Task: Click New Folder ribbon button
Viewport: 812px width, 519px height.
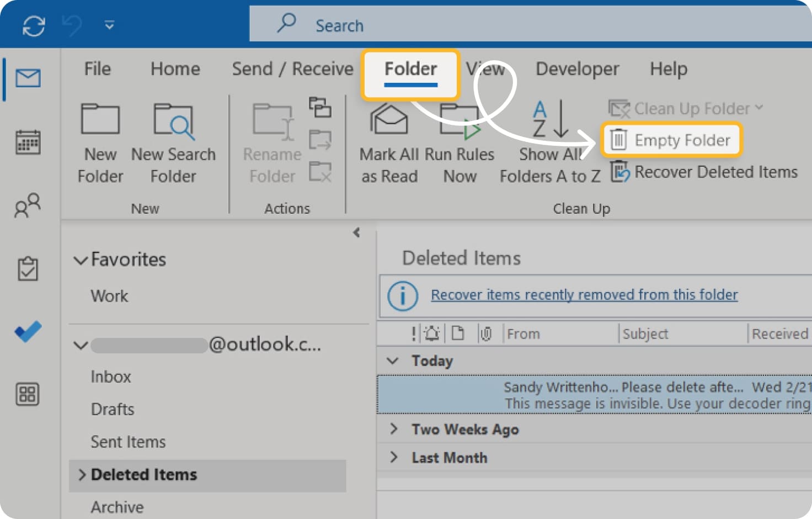Action: (100, 142)
